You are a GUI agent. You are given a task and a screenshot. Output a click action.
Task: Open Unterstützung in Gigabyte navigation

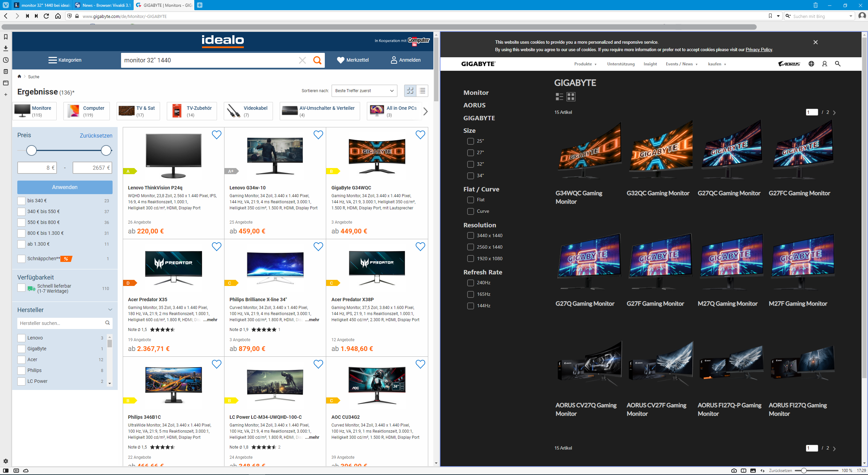[621, 64]
